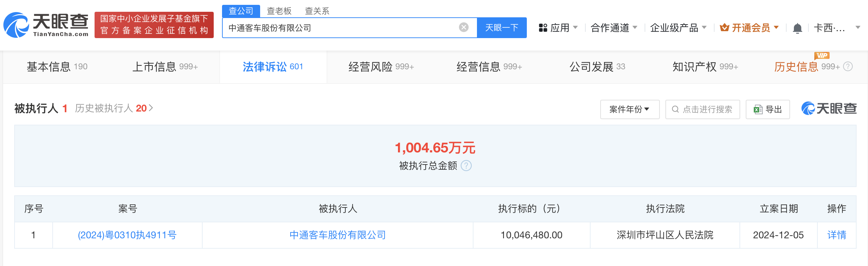The image size is (868, 266).
Task: Open the 公司发展 tab
Action: (597, 66)
